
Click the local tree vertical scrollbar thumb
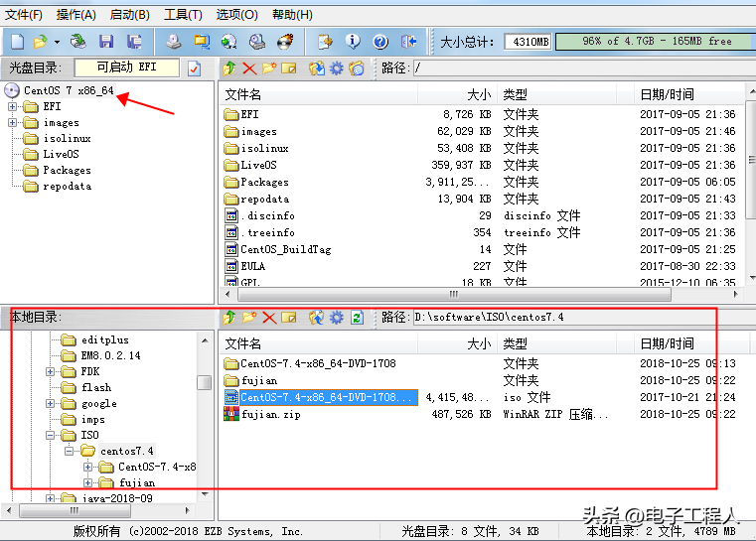click(x=205, y=382)
